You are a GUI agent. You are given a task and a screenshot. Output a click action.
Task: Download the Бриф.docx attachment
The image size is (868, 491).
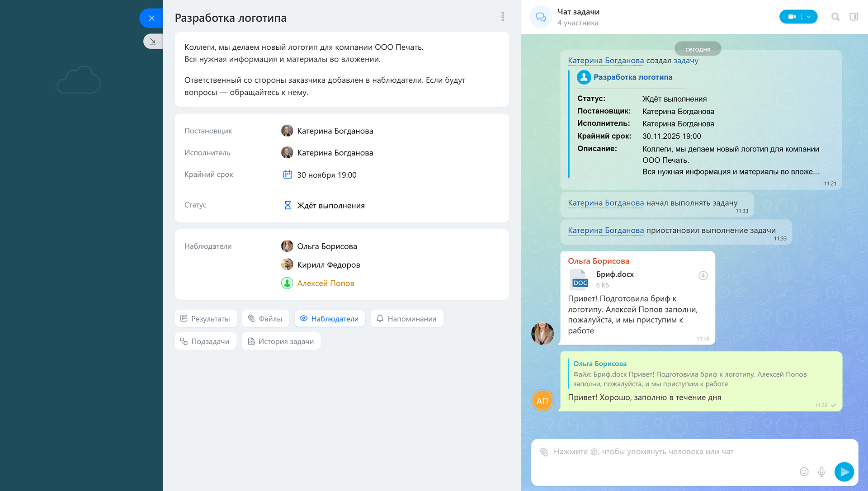[x=703, y=276]
